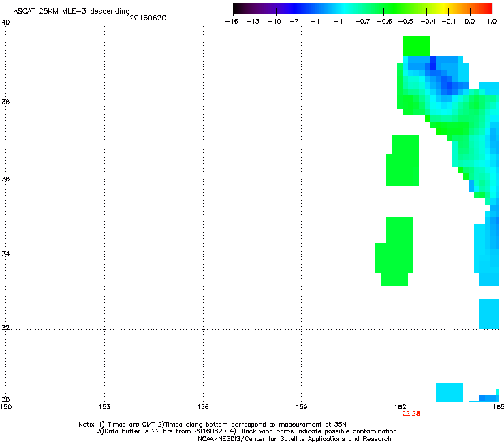
Task: Select the "Data buffer is 22 hrs" note line
Action: (247, 431)
